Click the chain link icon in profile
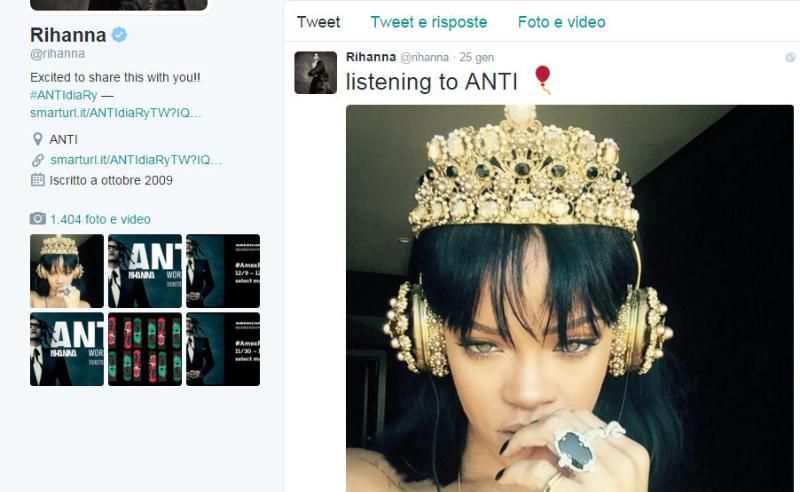 pyautogui.click(x=38, y=160)
